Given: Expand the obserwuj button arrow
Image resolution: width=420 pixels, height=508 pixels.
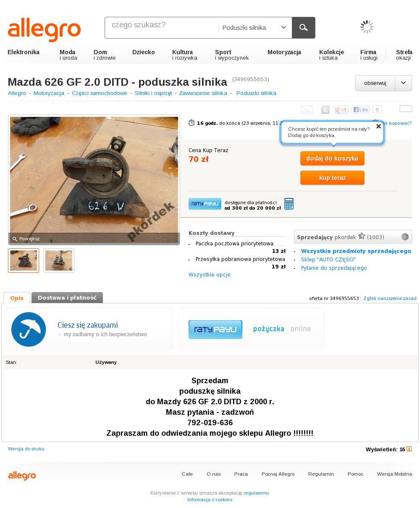Looking at the screenshot, I should (403, 83).
